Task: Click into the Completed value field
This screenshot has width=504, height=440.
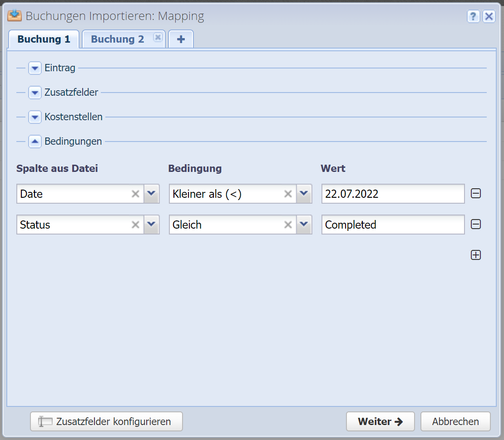Action: (393, 225)
